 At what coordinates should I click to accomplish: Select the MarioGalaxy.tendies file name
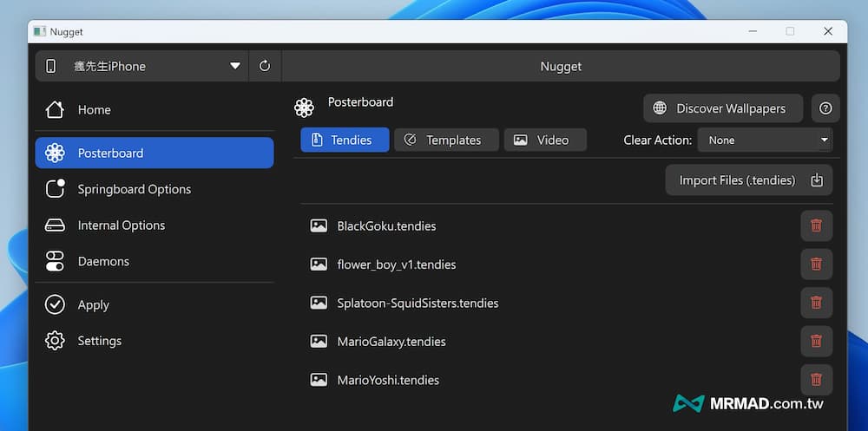tap(391, 342)
